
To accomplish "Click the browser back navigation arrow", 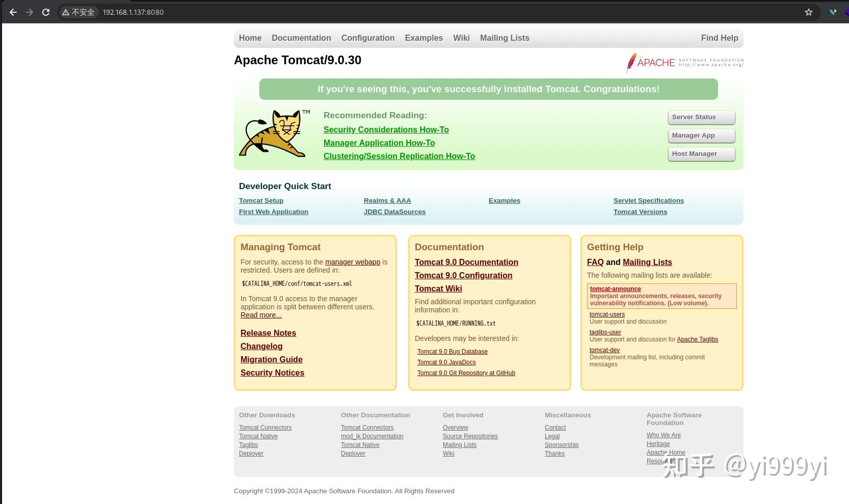I will pyautogui.click(x=13, y=12).
